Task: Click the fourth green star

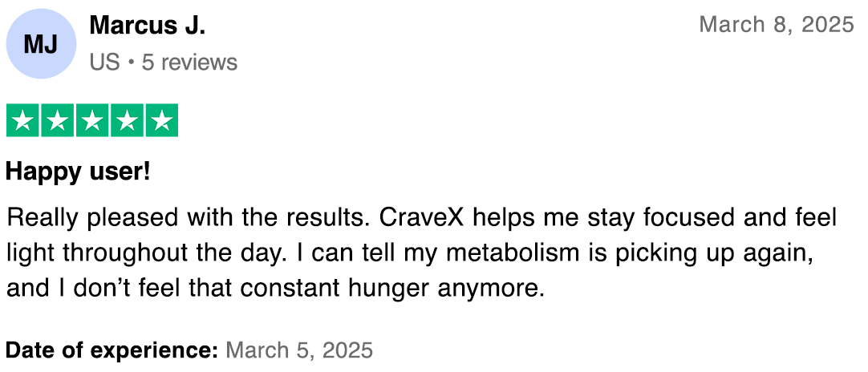Action: [x=127, y=121]
